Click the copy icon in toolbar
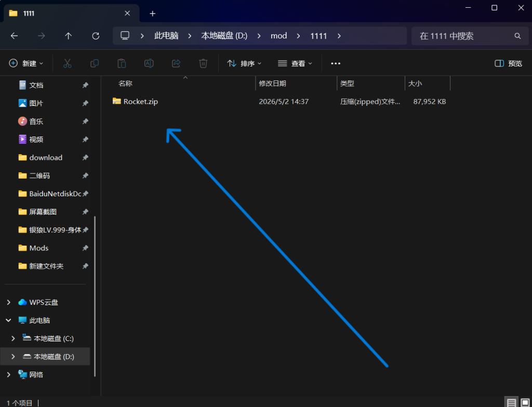Viewport: 532px width, 407px height. pyautogui.click(x=95, y=63)
